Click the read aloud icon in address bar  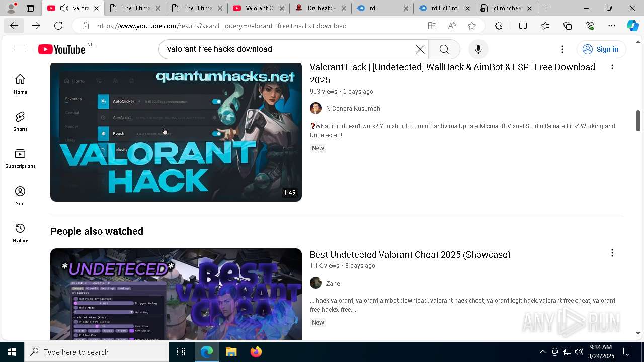click(452, 26)
